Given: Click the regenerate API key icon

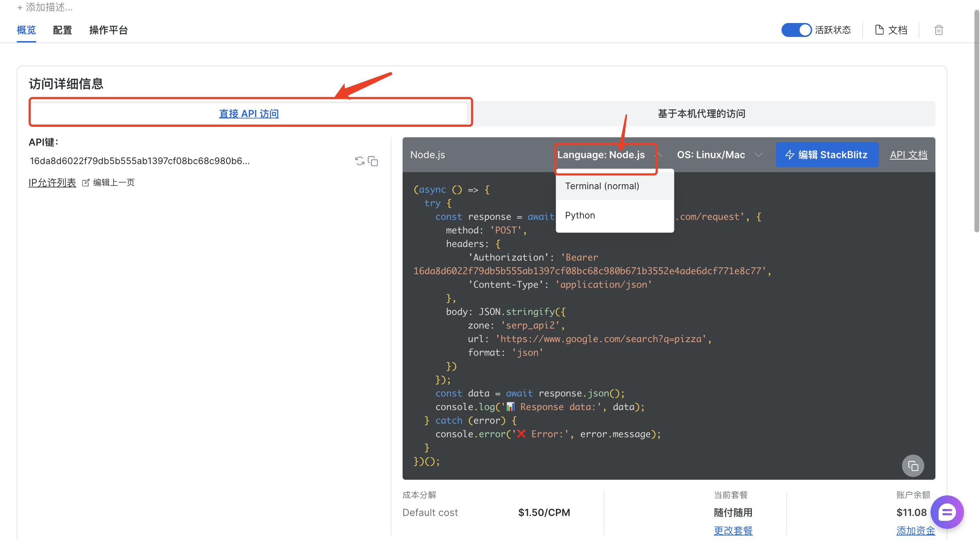Looking at the screenshot, I should coord(359,161).
